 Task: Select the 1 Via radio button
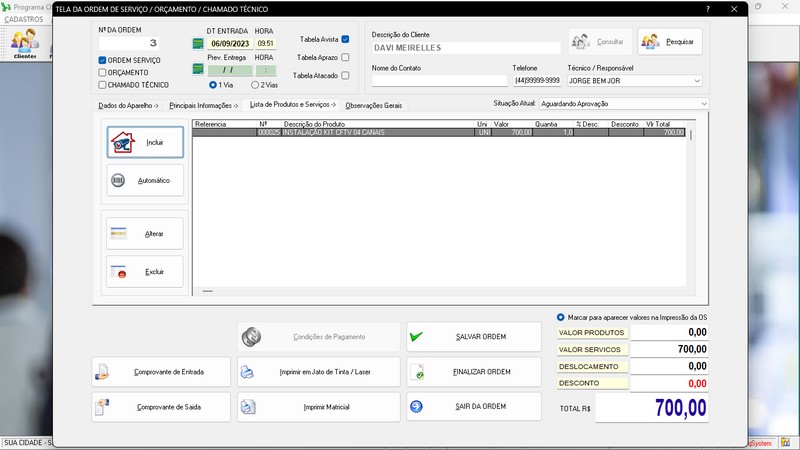213,85
